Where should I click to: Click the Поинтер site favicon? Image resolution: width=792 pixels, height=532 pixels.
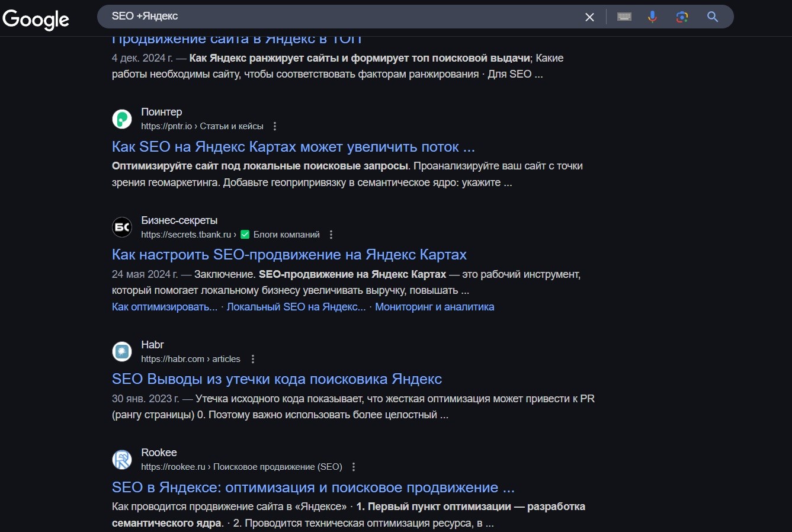[x=122, y=119]
